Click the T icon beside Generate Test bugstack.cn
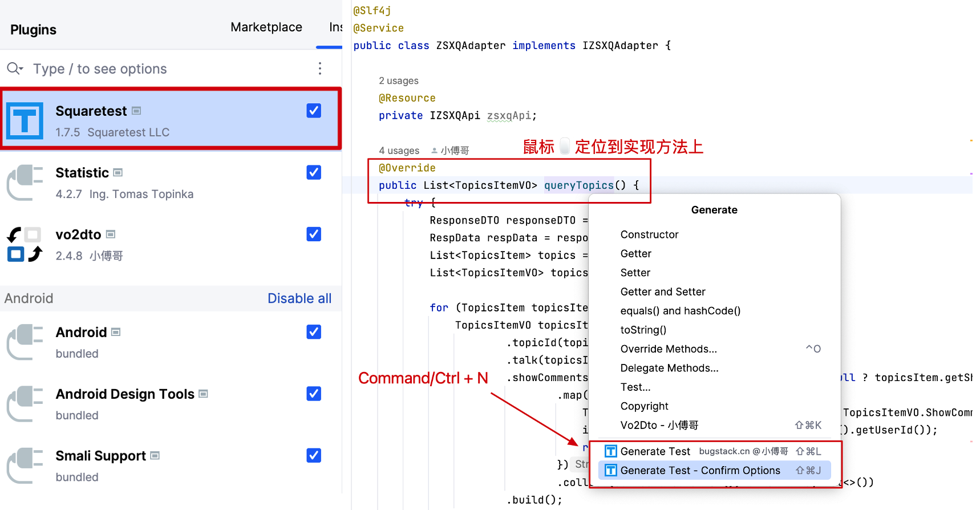The height and width of the screenshot is (510, 980). coord(610,451)
